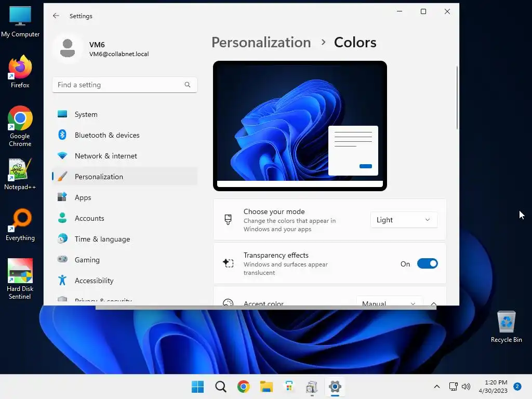Image resolution: width=532 pixels, height=399 pixels.
Task: Click the Find a setting search box
Action: point(125,85)
